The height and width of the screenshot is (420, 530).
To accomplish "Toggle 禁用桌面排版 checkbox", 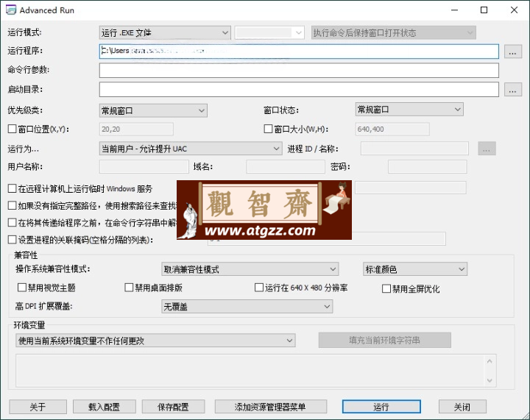I will point(129,288).
